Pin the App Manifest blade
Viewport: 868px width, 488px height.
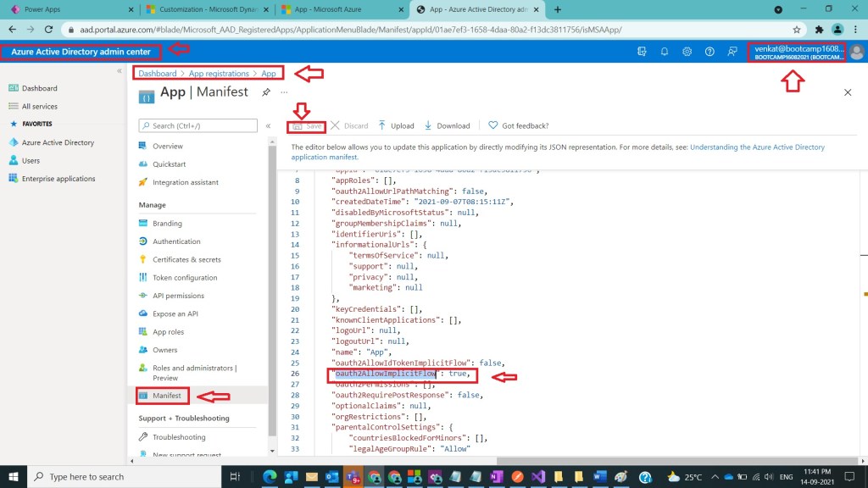266,92
